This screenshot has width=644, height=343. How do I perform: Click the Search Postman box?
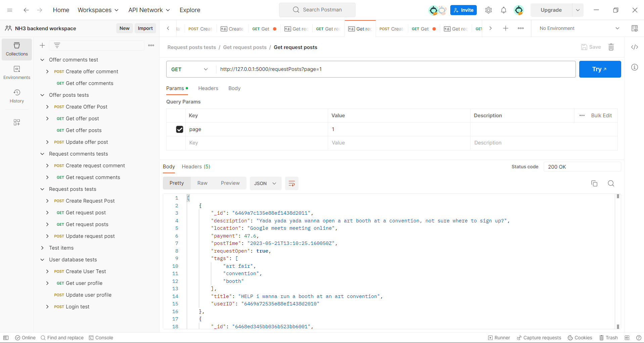(317, 10)
